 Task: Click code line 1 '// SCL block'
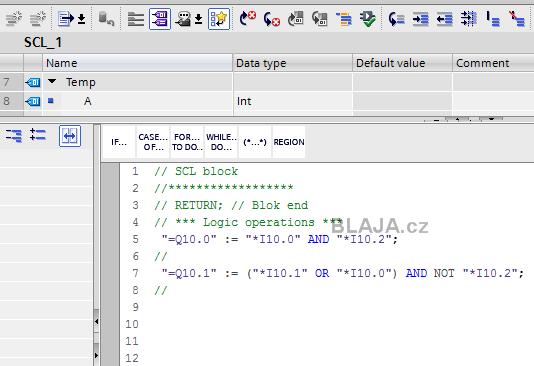196,171
